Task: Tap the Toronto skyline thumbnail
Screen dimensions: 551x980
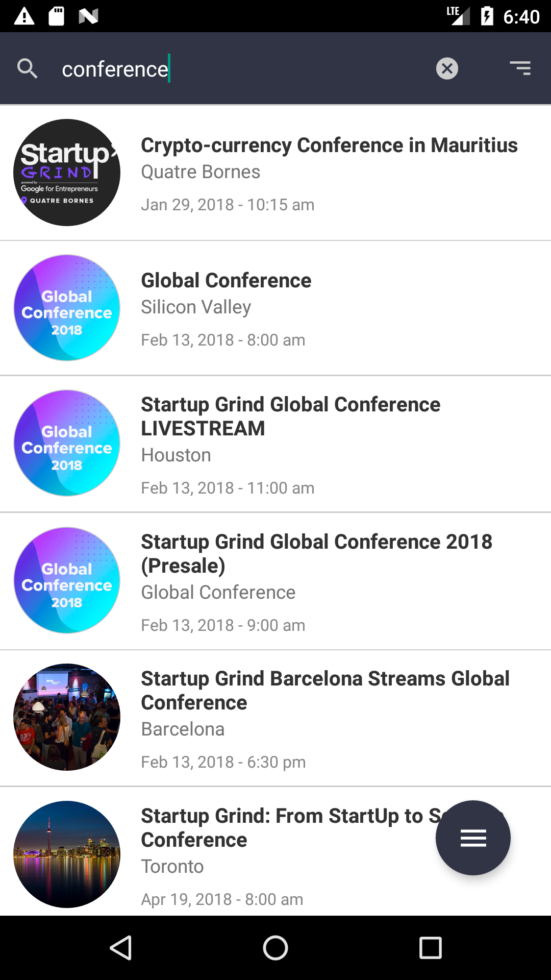Action: 67,854
